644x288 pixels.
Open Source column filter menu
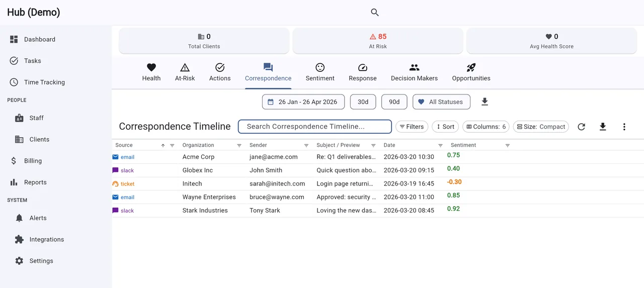tap(172, 145)
